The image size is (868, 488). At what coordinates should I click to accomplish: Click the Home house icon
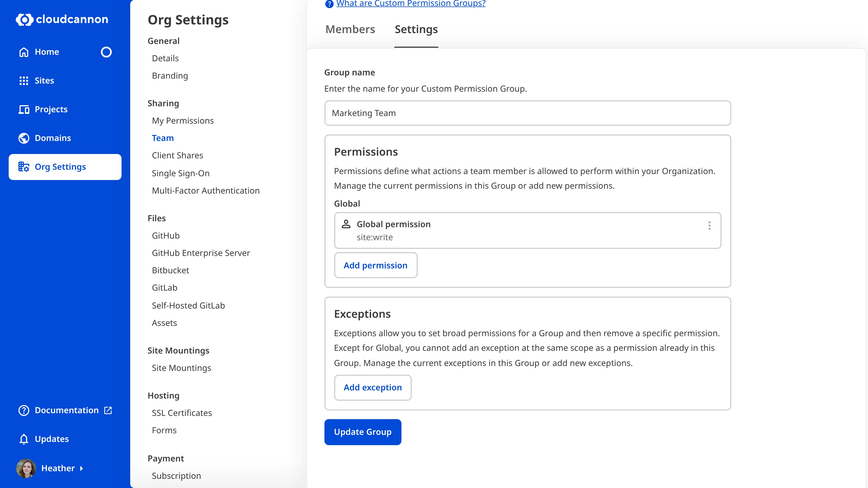click(24, 52)
